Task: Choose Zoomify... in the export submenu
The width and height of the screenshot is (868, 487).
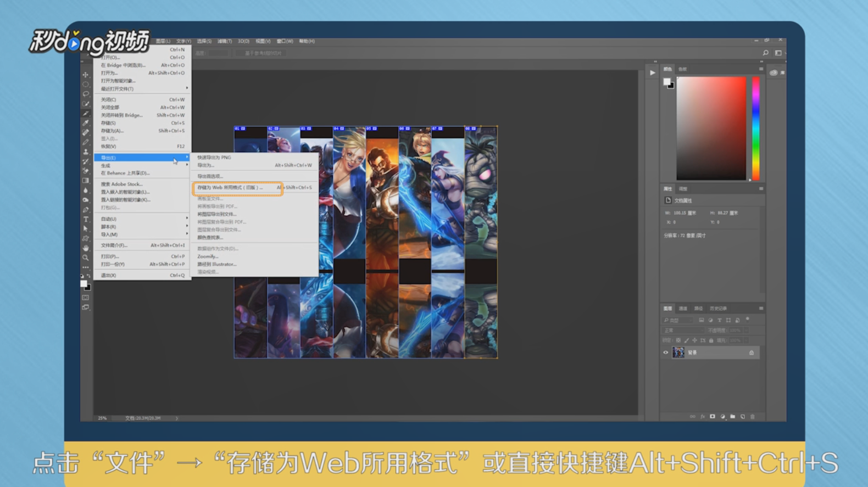Action: [255, 256]
